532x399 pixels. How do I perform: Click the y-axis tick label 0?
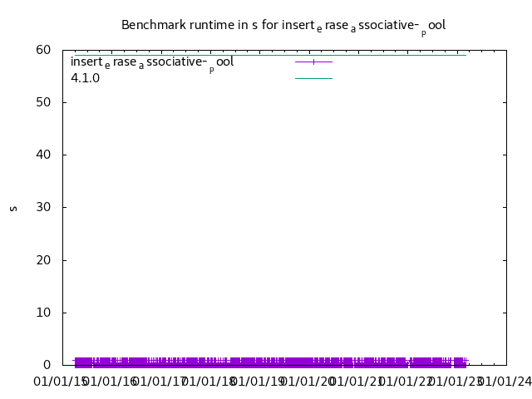tap(47, 365)
